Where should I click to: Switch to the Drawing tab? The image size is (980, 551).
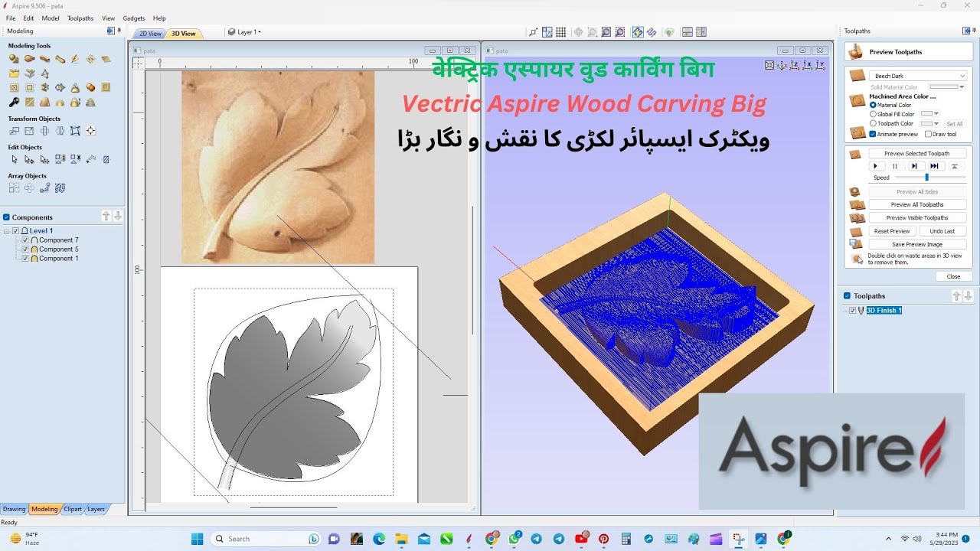[x=14, y=509]
